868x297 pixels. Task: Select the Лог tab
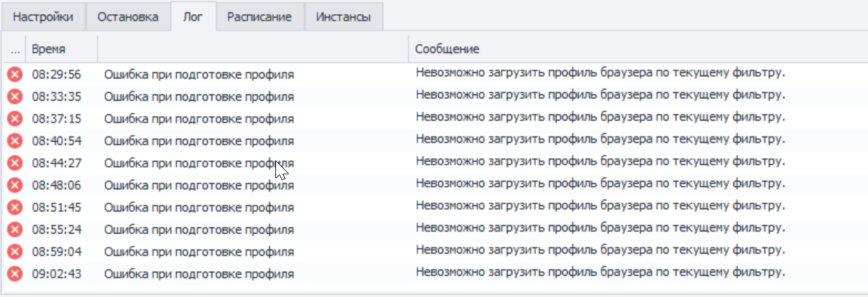pyautogui.click(x=193, y=17)
